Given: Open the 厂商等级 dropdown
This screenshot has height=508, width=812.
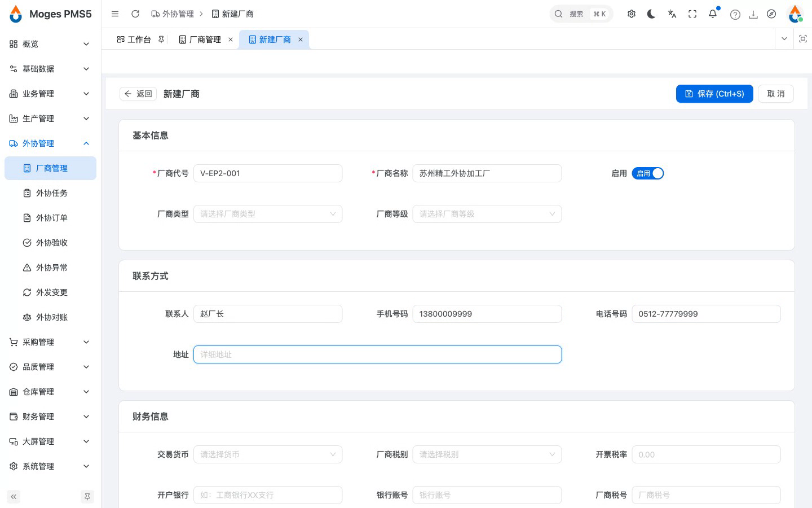Looking at the screenshot, I should point(487,214).
